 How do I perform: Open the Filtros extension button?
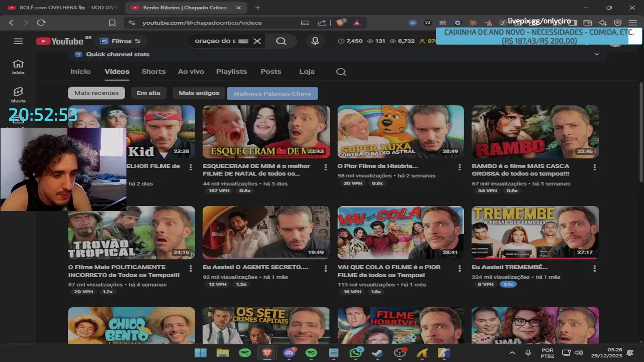click(120, 41)
